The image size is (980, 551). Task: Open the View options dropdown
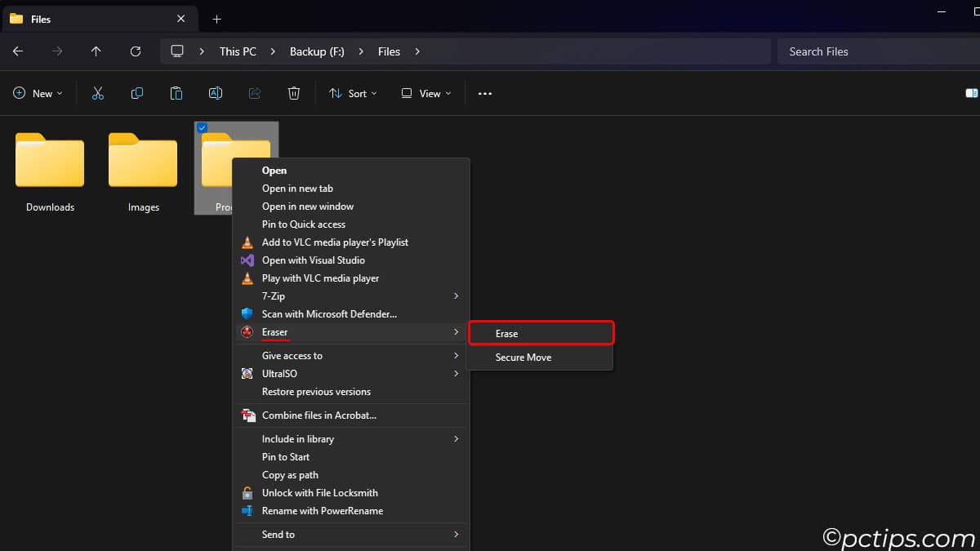coord(425,93)
